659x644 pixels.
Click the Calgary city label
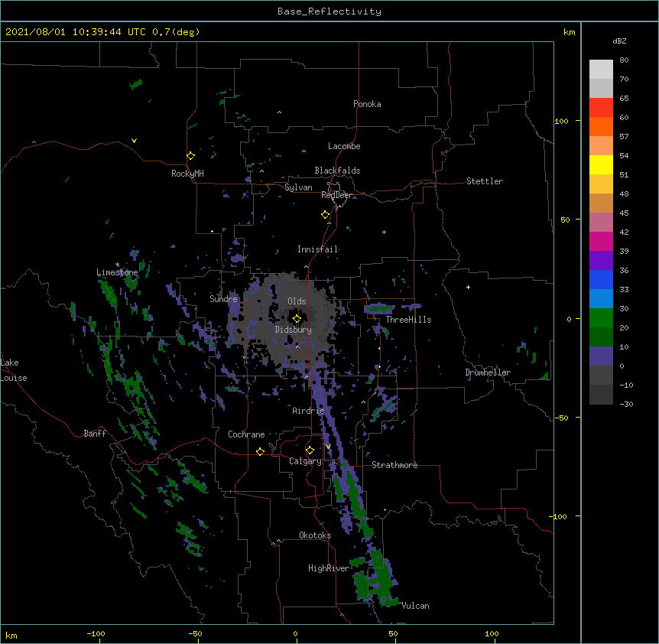click(x=305, y=461)
